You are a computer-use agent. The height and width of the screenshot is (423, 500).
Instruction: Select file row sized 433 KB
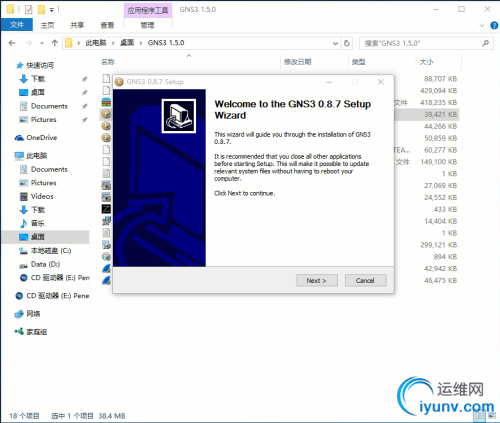tap(280, 209)
